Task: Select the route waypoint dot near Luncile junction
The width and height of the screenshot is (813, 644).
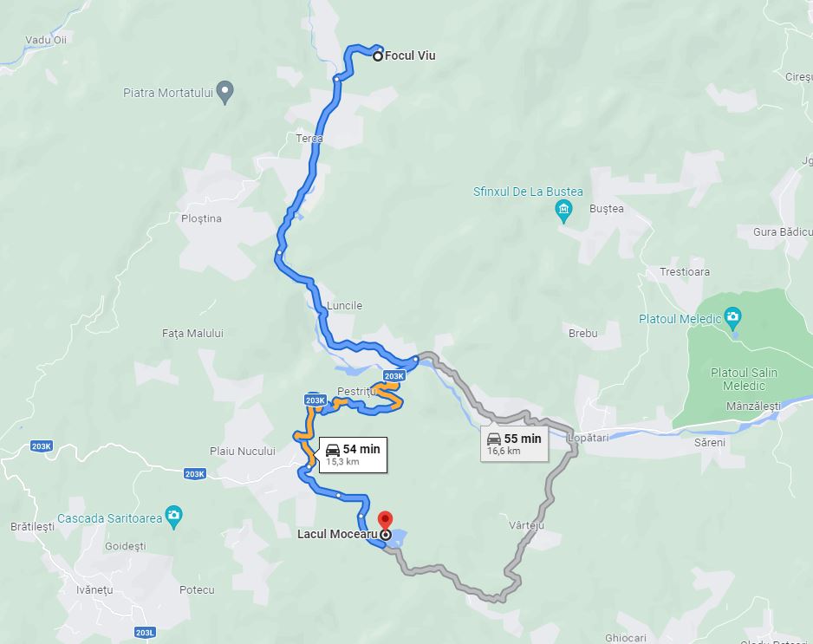Action: click(415, 359)
